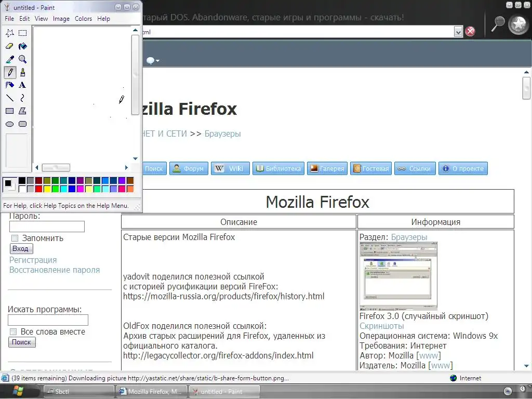The width and height of the screenshot is (532, 399).
Task: Click the browser stop (red X) button
Action: click(470, 32)
